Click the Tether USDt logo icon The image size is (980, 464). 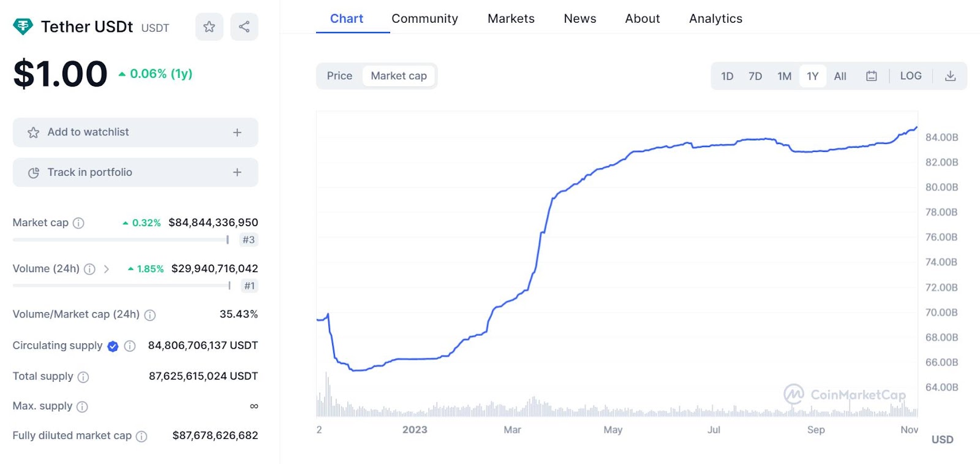point(23,26)
